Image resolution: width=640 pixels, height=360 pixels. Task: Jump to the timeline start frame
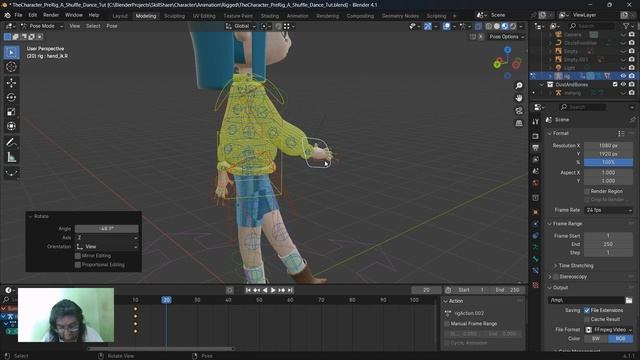coord(248,290)
